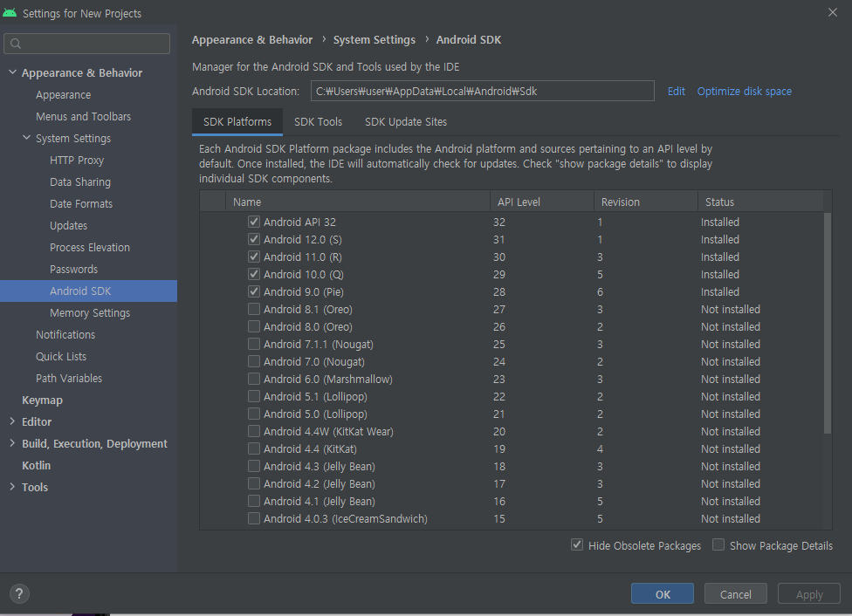
Task: Click the Apply button
Action: pos(809,593)
